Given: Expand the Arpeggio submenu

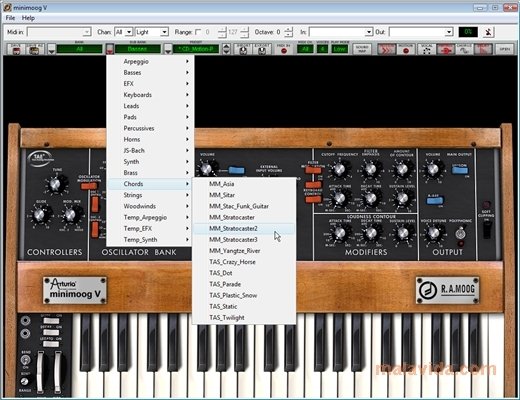Looking at the screenshot, I should [x=149, y=61].
